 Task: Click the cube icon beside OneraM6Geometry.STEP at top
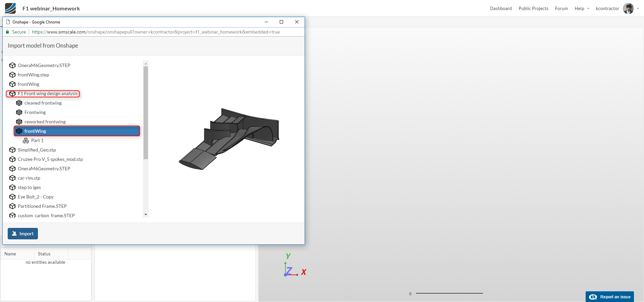click(12, 65)
